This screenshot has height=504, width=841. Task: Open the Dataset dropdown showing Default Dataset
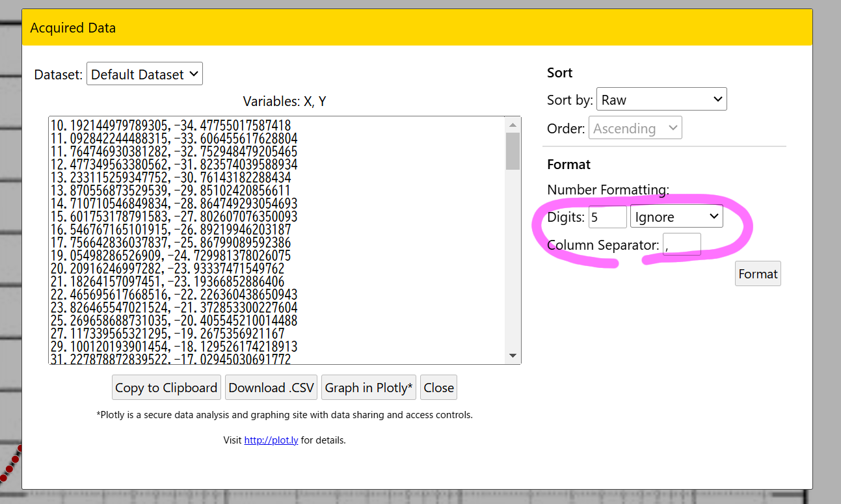(x=144, y=74)
